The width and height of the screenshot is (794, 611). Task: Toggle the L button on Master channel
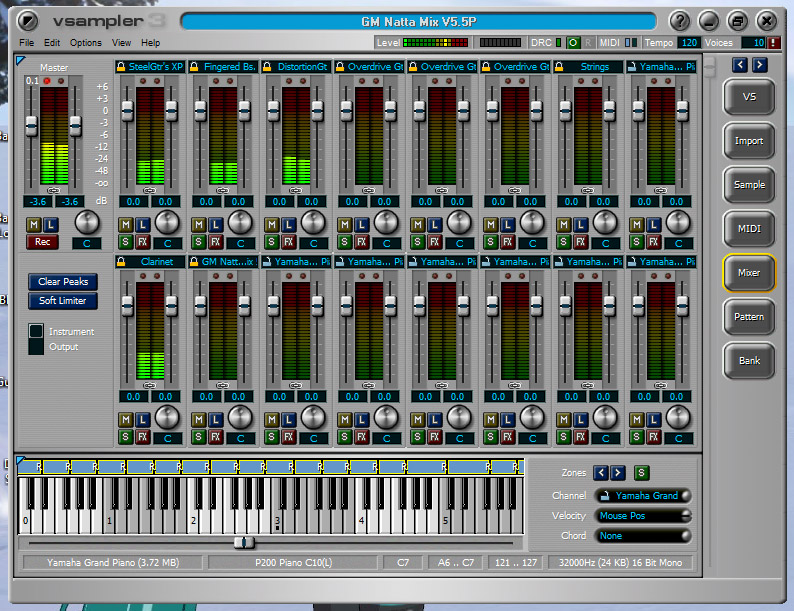pos(51,225)
